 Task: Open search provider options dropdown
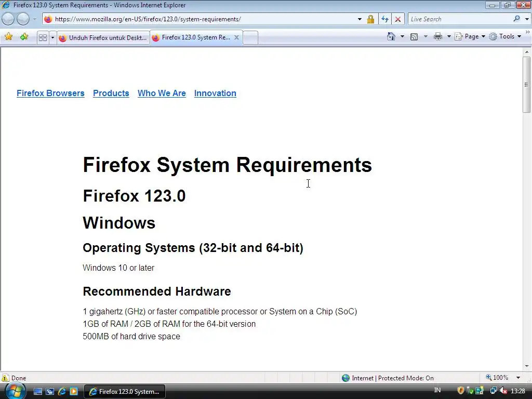coord(527,19)
